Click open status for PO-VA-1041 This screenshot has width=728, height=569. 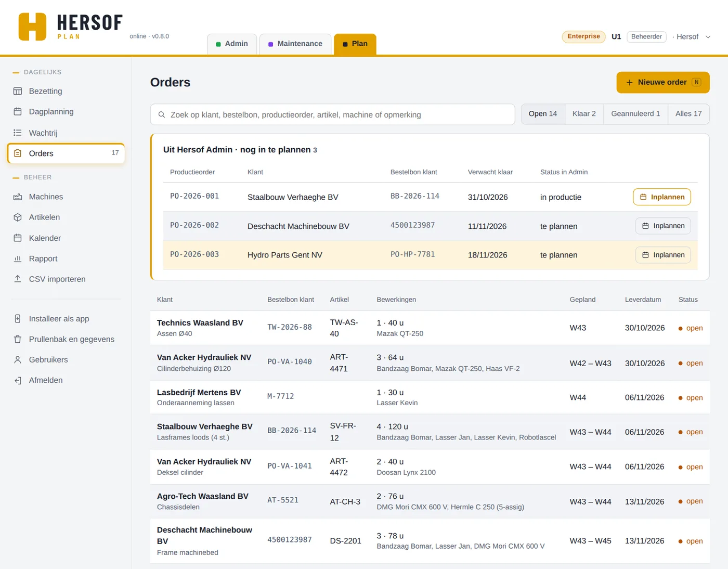[691, 467]
